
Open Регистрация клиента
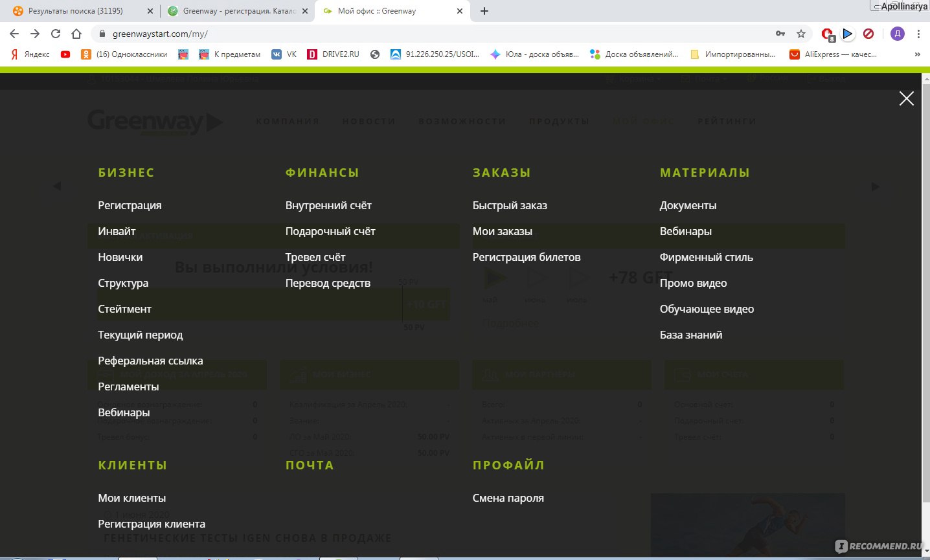pos(152,524)
